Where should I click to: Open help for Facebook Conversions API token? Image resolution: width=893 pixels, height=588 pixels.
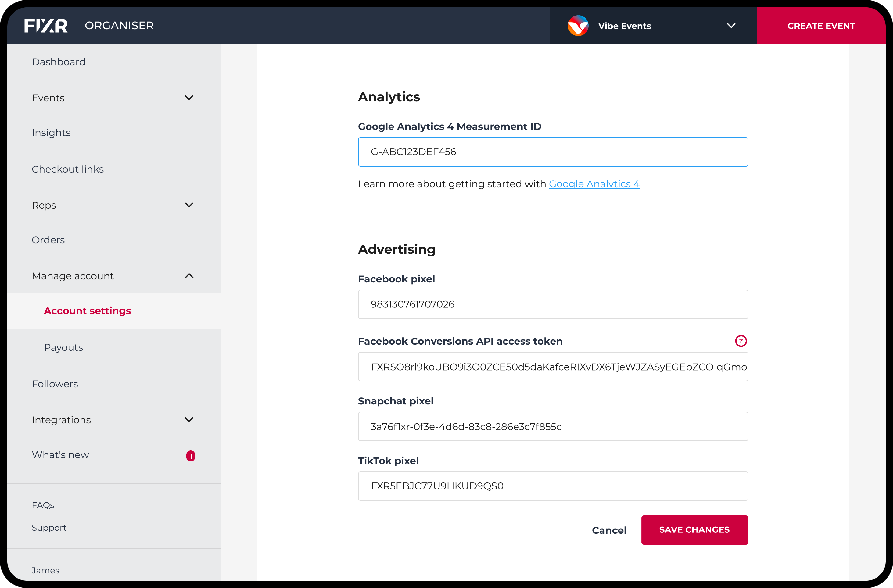(x=741, y=341)
